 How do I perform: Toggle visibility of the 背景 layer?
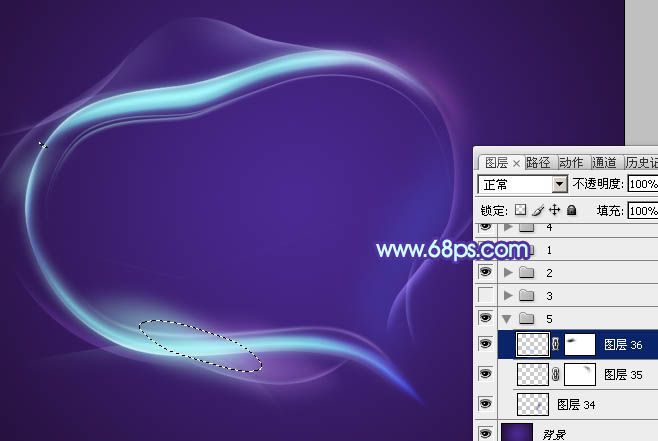pos(486,433)
